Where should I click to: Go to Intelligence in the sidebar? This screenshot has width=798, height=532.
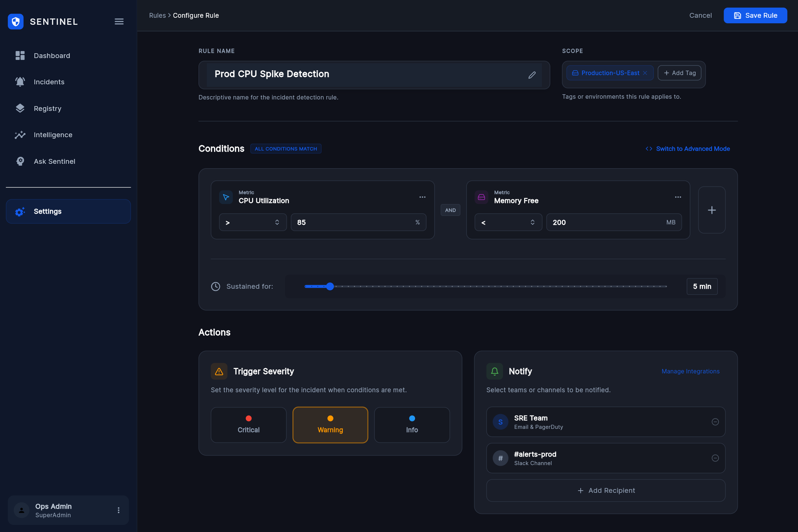pos(53,135)
